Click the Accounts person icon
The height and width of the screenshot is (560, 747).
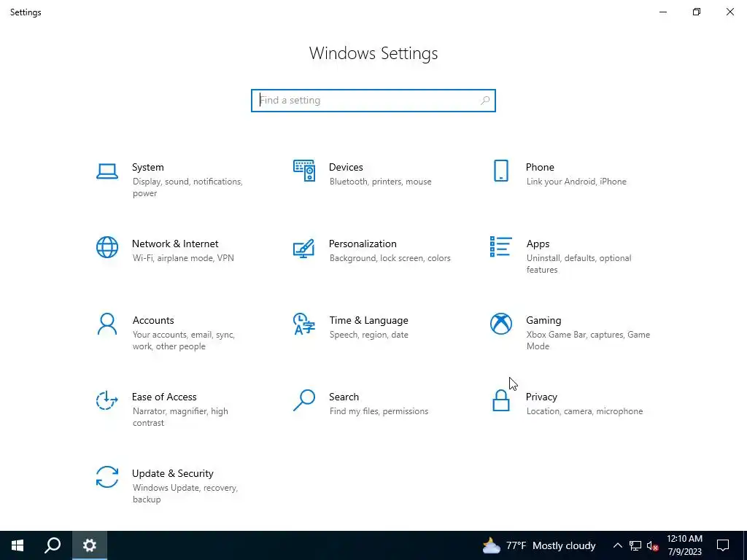[107, 324]
